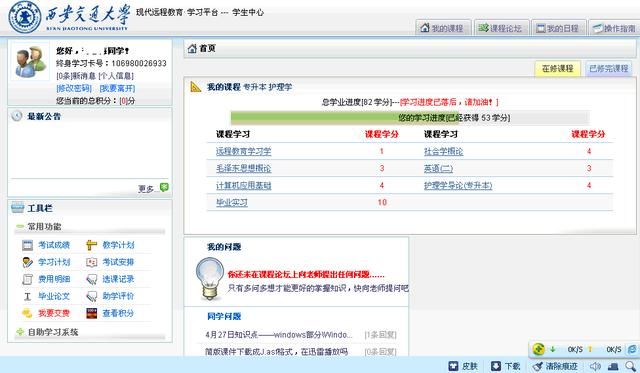Switch to the 在修课程 tab
The height and width of the screenshot is (373, 640).
[x=558, y=69]
